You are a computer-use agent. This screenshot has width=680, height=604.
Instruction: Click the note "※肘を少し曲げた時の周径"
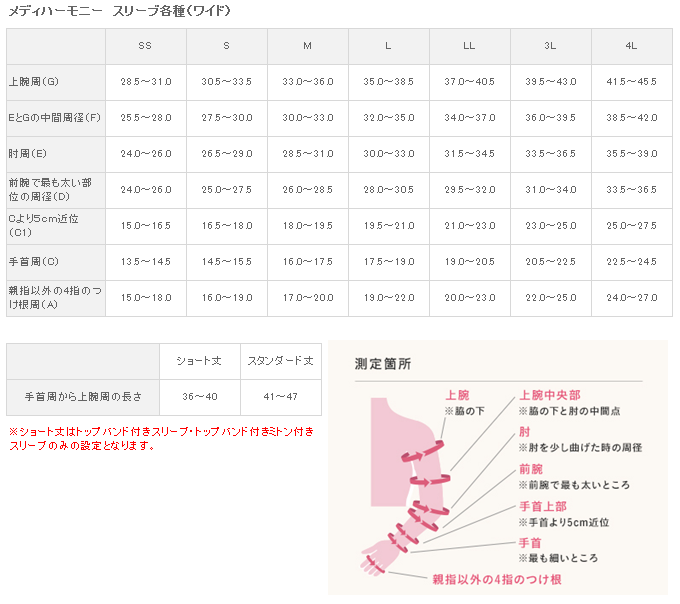[580, 447]
